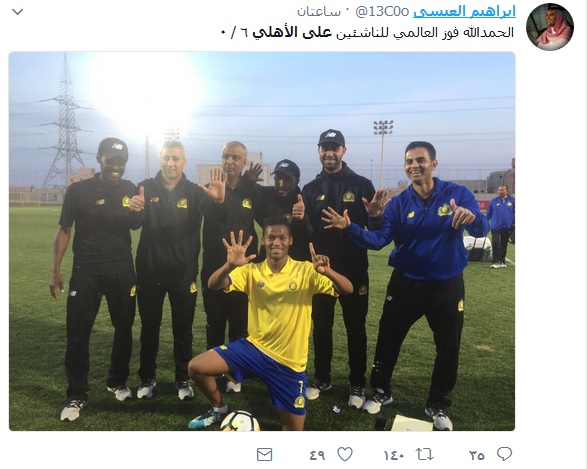Viewport: 587px width, 469px height.
Task: Click the retweet count ١٤٠
Action: [x=394, y=455]
